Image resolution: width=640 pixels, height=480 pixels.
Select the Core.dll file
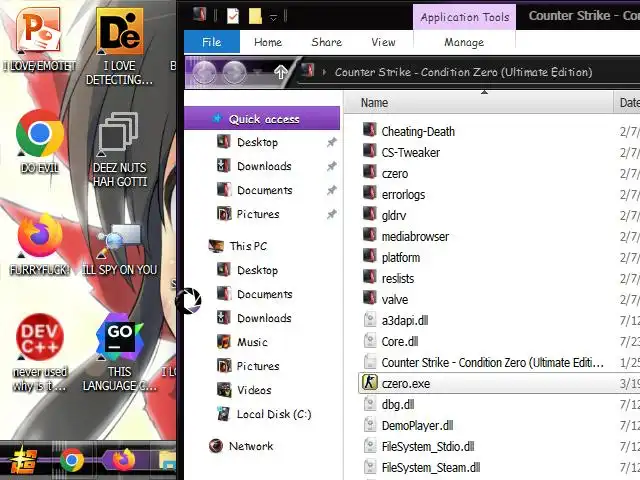[400, 342]
